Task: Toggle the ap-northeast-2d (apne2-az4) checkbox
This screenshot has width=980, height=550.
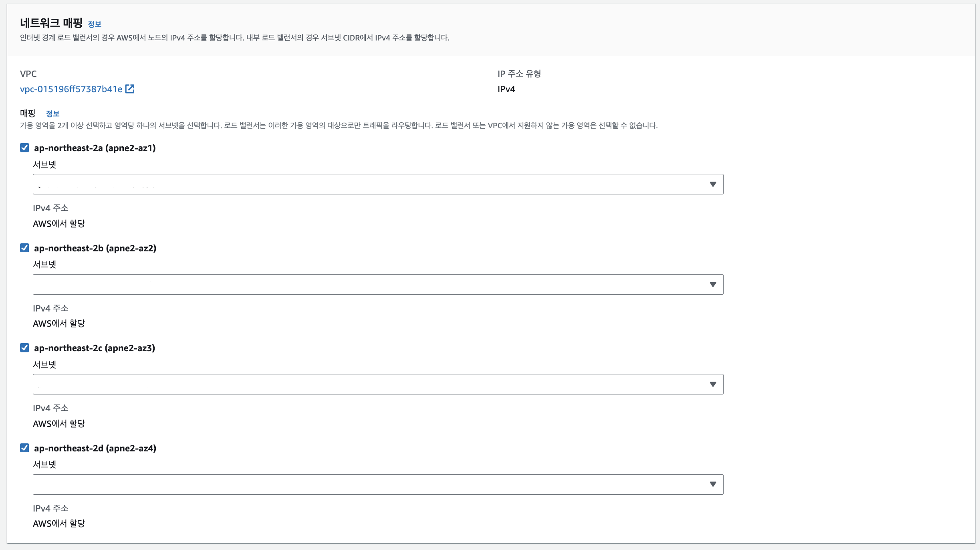Action: click(x=24, y=448)
